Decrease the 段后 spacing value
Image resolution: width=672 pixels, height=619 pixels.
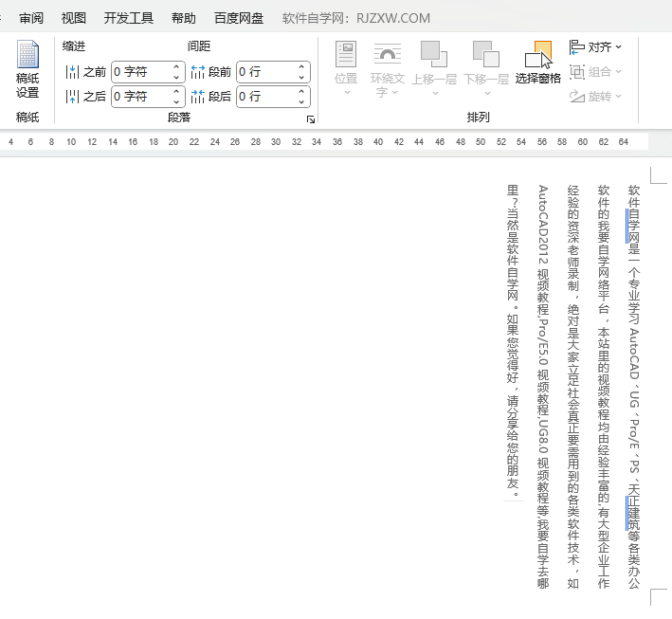[x=301, y=101]
